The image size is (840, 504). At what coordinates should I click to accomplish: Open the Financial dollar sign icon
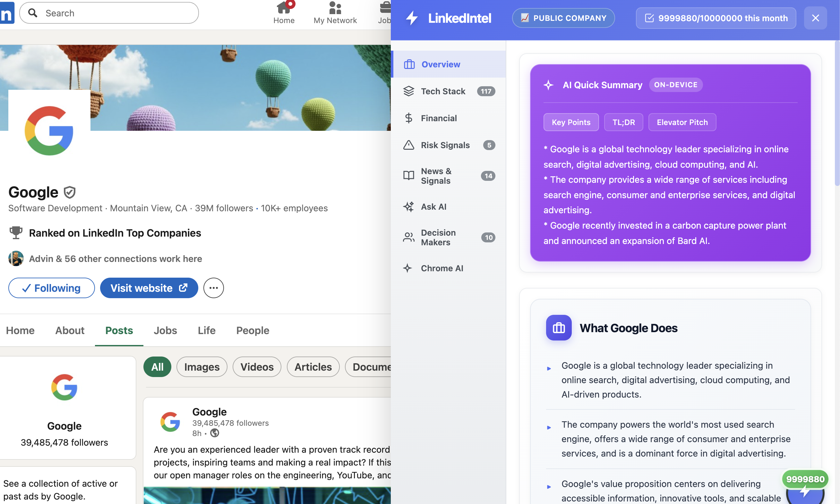(408, 118)
